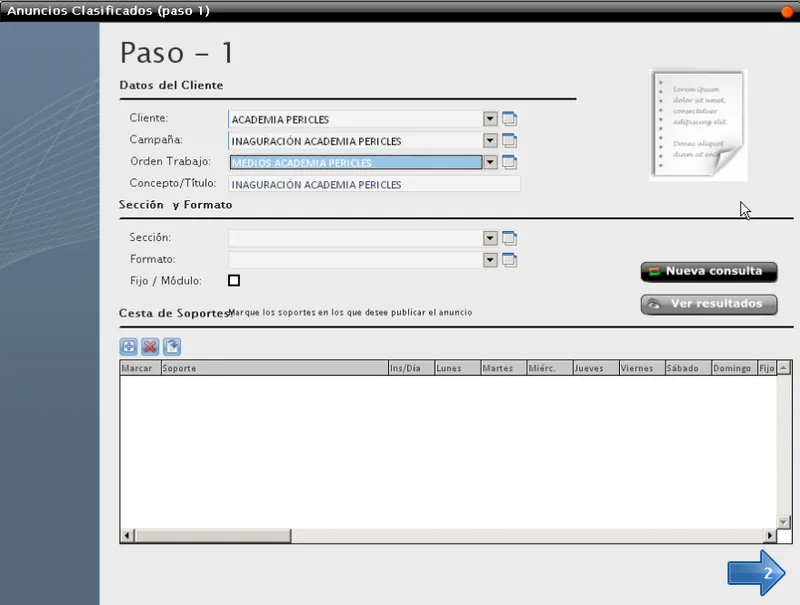The width and height of the screenshot is (800, 605).
Task: Expand the Cliente dropdown
Action: 490,119
